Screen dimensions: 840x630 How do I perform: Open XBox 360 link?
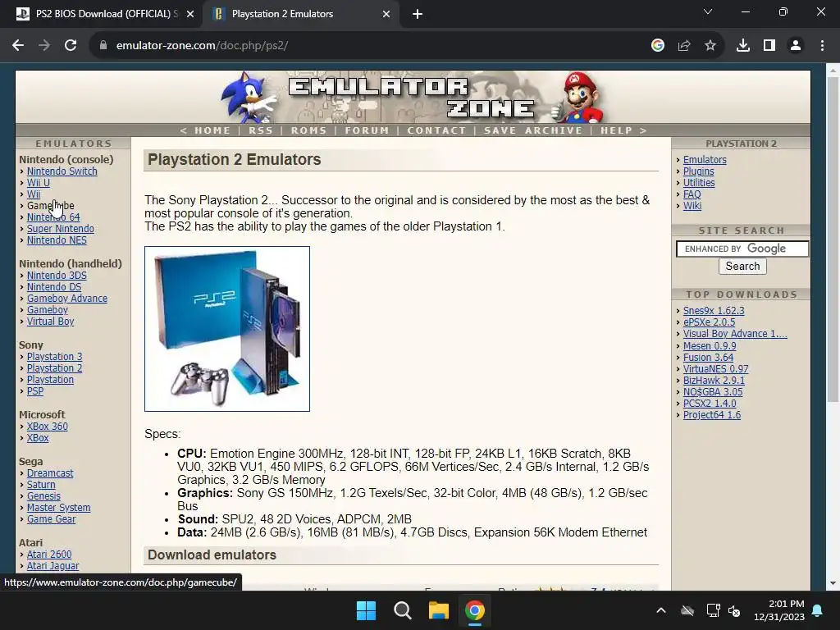(x=47, y=427)
